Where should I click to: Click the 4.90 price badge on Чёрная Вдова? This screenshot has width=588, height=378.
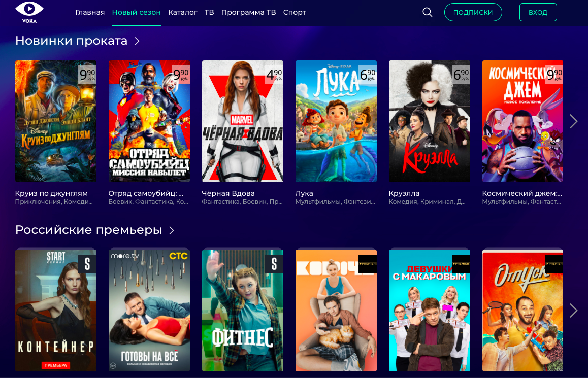click(x=274, y=75)
